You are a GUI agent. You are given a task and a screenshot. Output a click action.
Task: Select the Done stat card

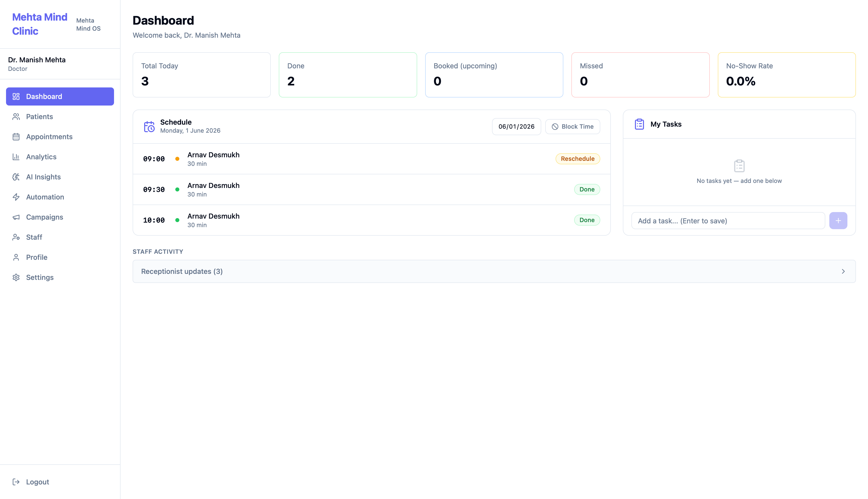coord(348,75)
